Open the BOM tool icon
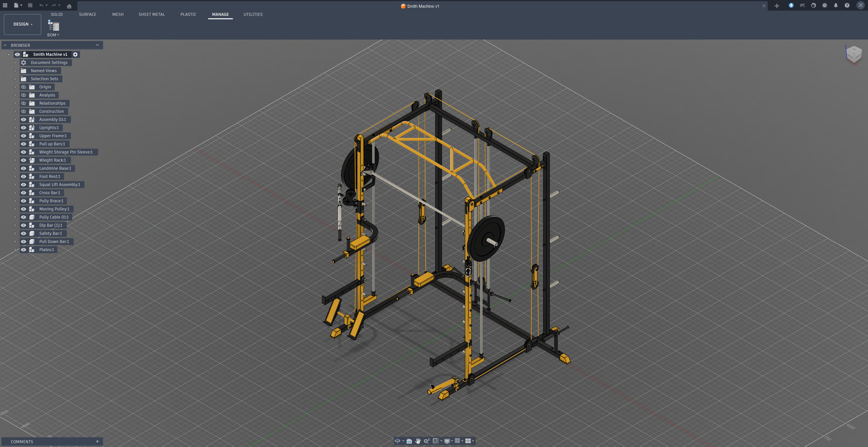The image size is (868, 447). (x=53, y=26)
